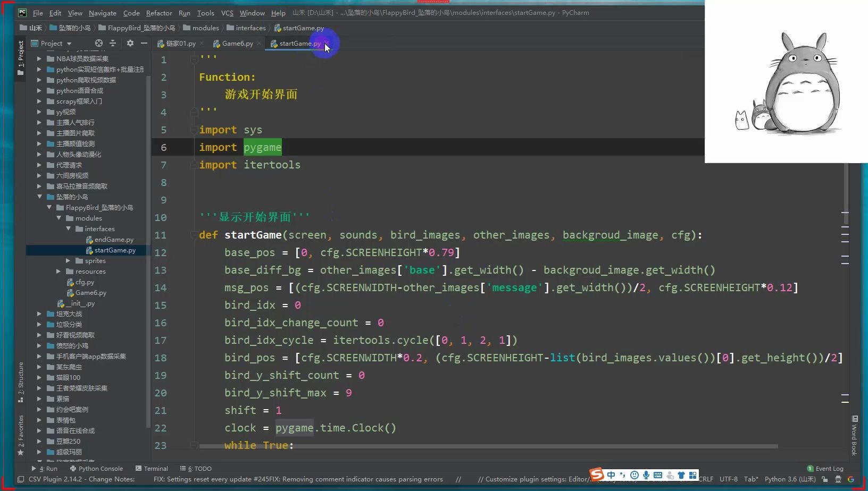Open the Refactor menu

[x=159, y=13]
